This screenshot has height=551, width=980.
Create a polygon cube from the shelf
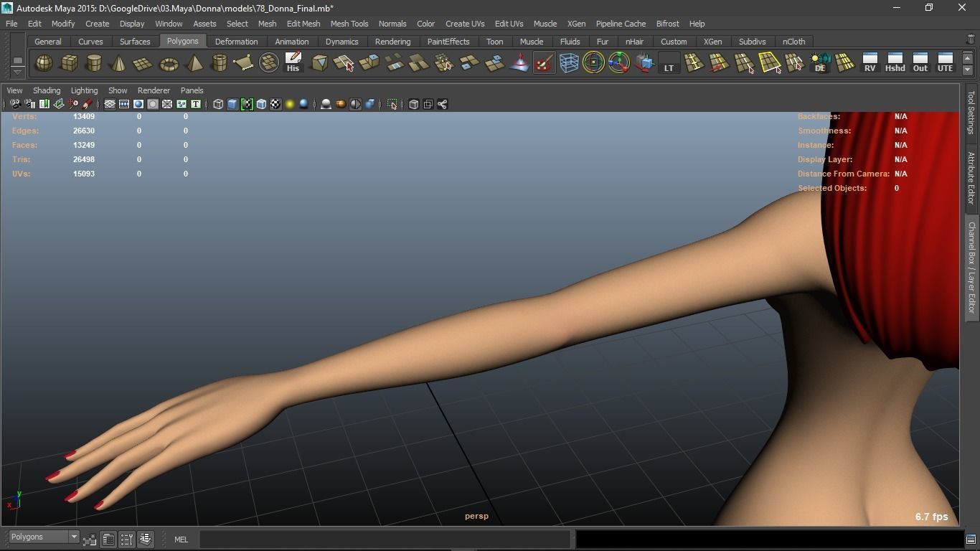click(x=69, y=63)
